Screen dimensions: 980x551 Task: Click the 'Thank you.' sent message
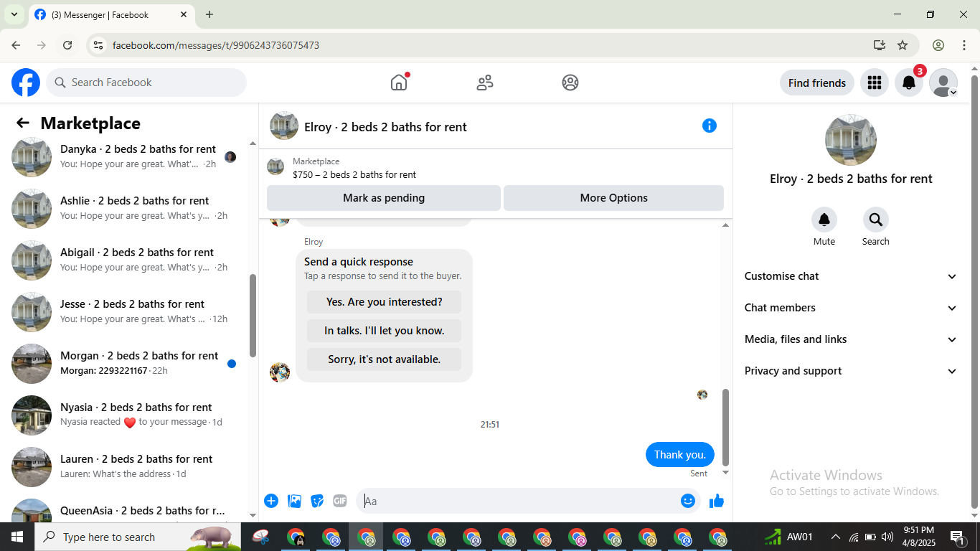(x=680, y=455)
